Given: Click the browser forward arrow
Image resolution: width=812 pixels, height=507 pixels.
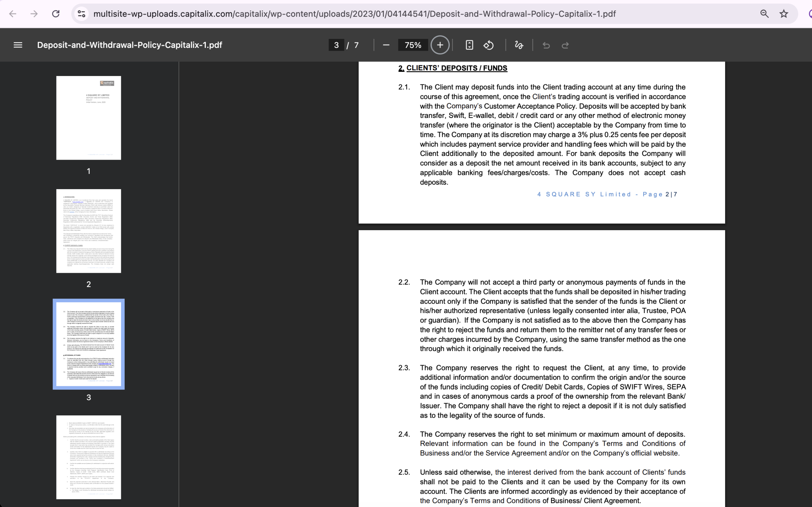Looking at the screenshot, I should pyautogui.click(x=34, y=14).
